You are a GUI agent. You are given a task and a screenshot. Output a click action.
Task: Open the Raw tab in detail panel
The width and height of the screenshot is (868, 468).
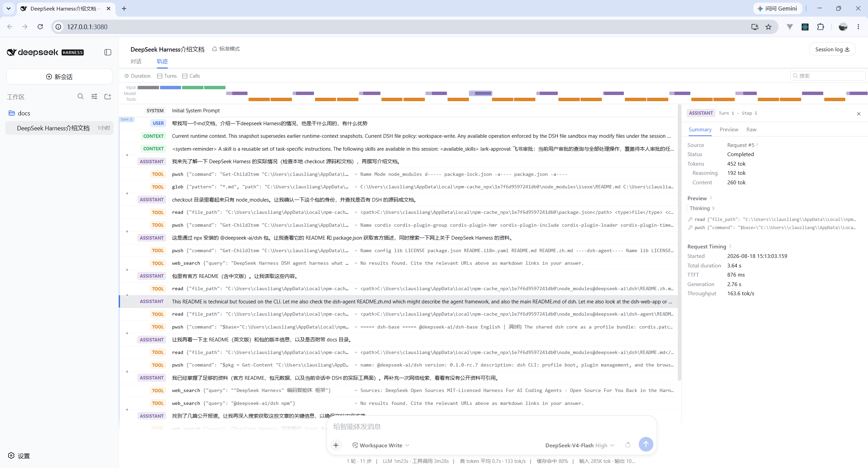[x=751, y=130]
